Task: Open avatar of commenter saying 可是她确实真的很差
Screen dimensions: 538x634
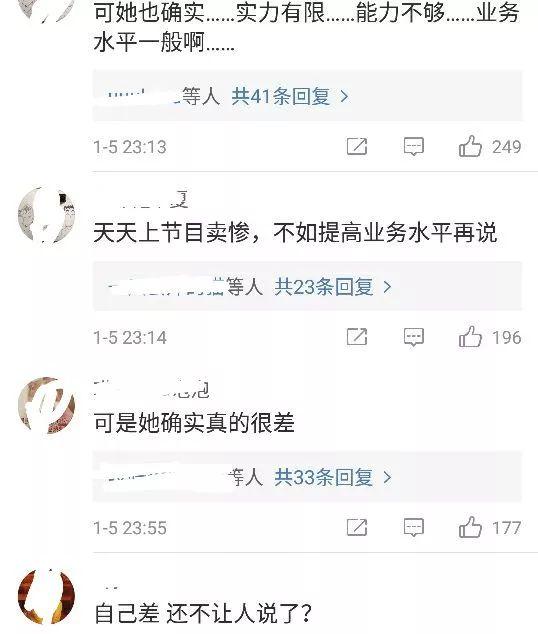Action: tap(46, 405)
